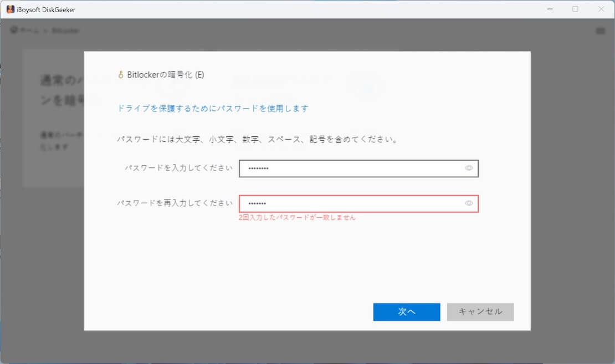Maximize the iBoysoft DiskGeeker window
This screenshot has width=615, height=364.
click(576, 9)
